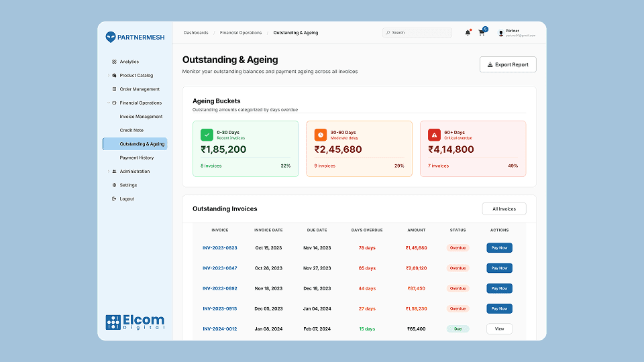This screenshot has height=362, width=644.
Task: Open the All Invoices filter button
Action: coord(504,208)
